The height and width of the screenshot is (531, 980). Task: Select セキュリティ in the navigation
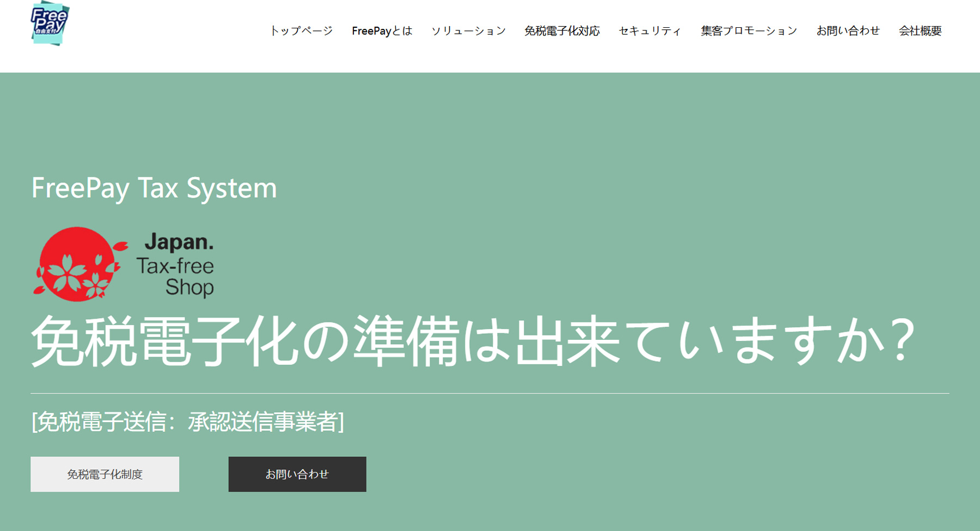[650, 31]
